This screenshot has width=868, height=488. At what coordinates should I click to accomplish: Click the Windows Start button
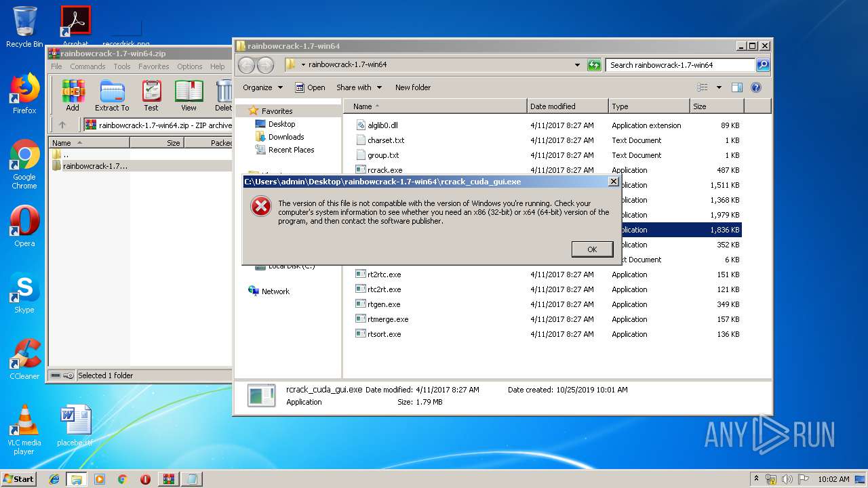point(18,479)
